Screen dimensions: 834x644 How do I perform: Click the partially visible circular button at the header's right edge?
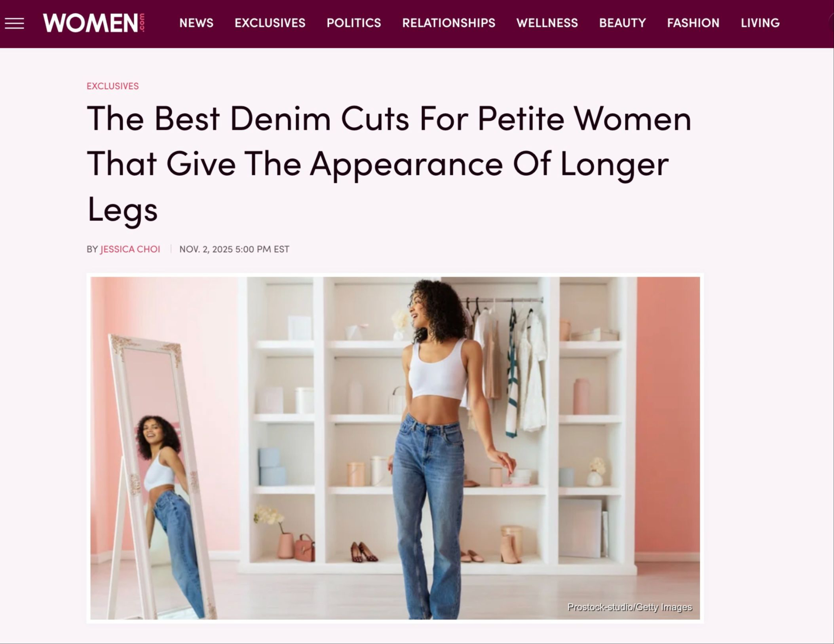pyautogui.click(x=831, y=23)
